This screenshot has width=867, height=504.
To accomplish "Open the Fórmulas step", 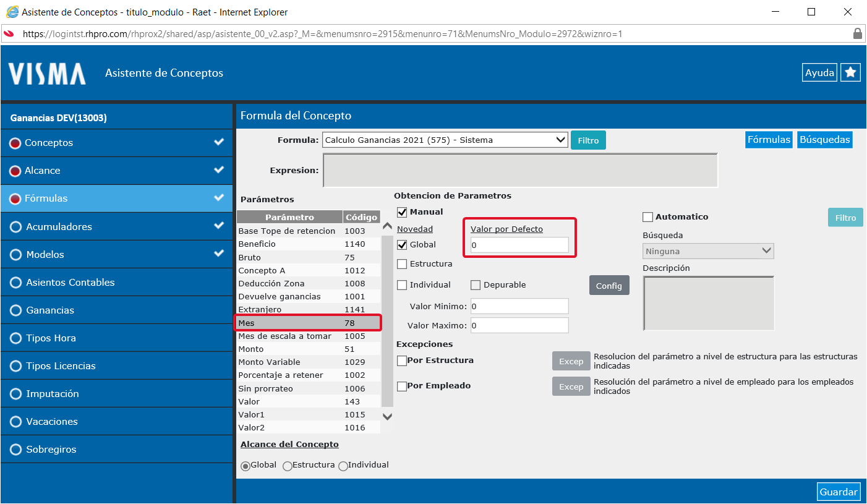I will (x=117, y=199).
